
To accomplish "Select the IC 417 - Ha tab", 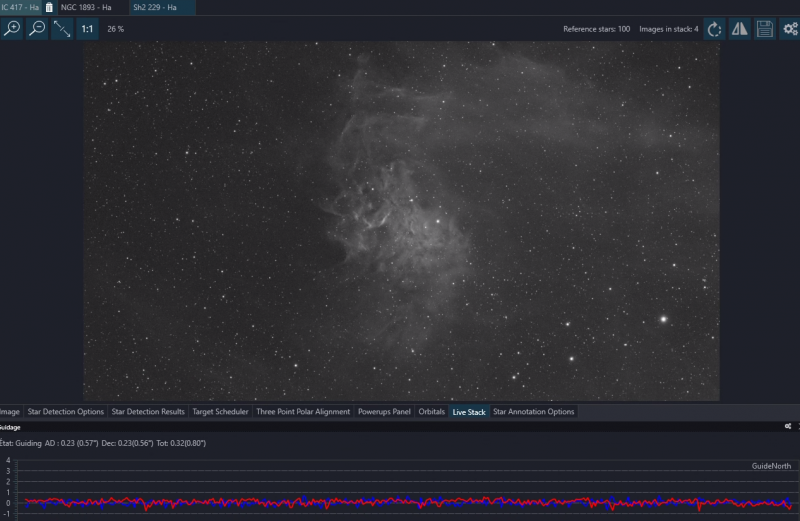I will (20, 7).
